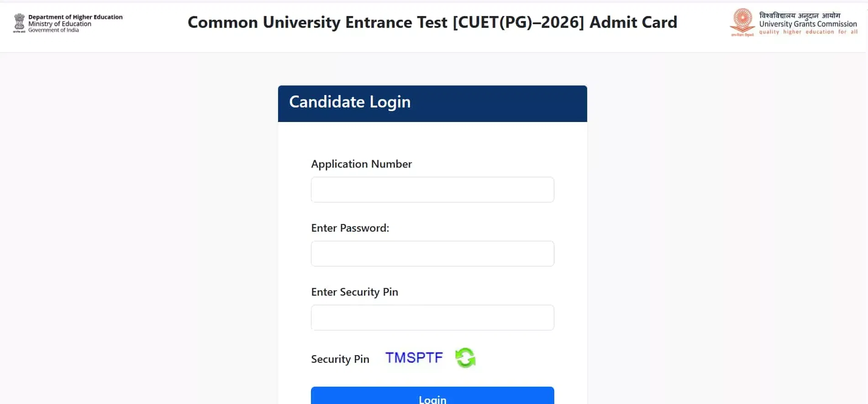The width and height of the screenshot is (868, 404).
Task: Click the Government of India text
Action: click(53, 30)
